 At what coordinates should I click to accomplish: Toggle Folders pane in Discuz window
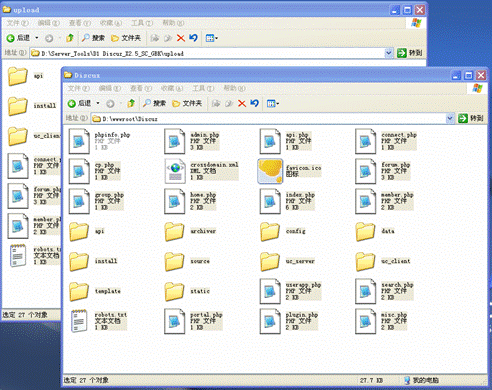coord(187,103)
